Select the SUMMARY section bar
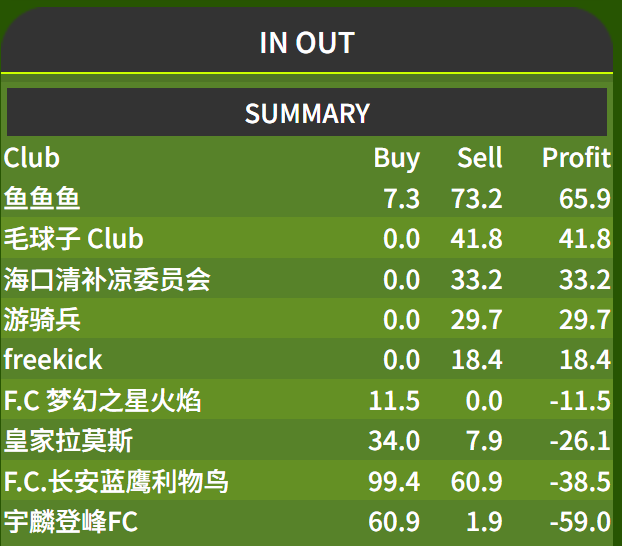 point(307,112)
